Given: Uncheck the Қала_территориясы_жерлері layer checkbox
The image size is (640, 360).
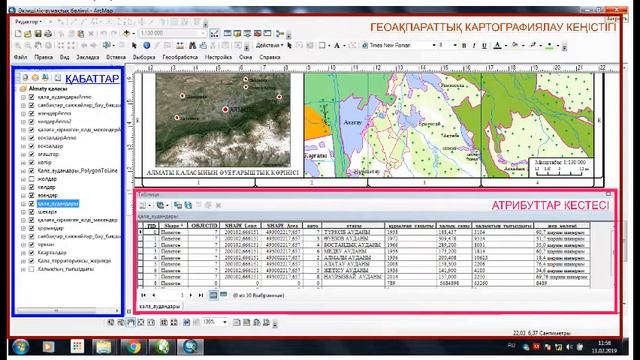Looking at the screenshot, I should (31, 261).
